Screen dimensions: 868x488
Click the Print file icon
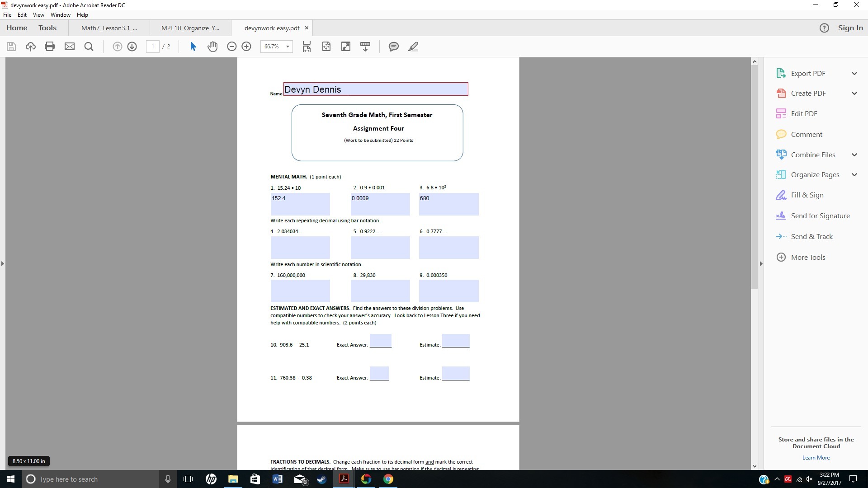50,47
